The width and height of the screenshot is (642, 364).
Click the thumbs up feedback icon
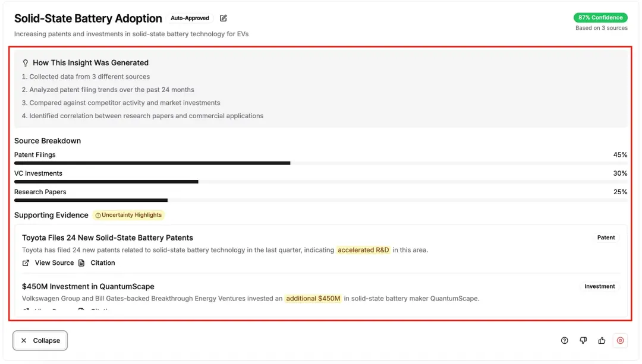[x=602, y=340]
